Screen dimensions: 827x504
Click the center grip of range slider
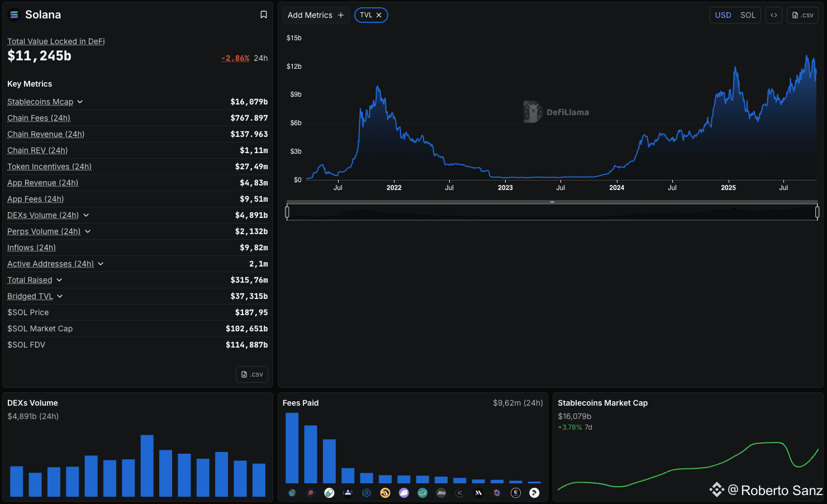552,202
